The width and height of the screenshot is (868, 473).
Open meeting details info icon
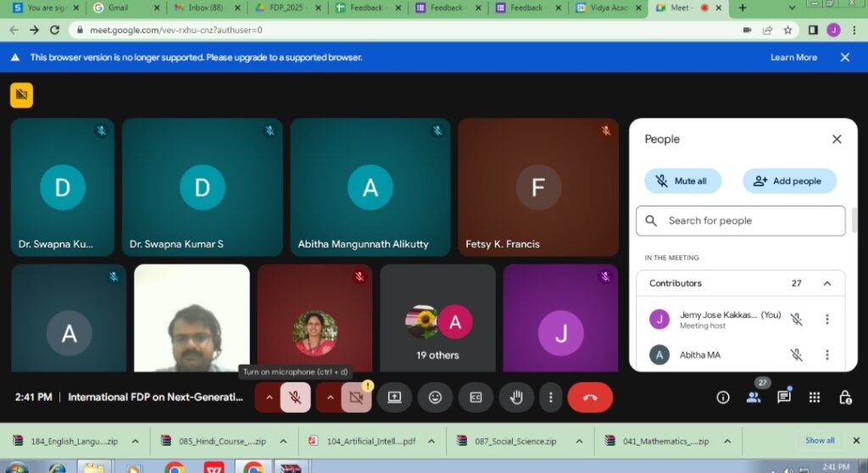tap(723, 397)
